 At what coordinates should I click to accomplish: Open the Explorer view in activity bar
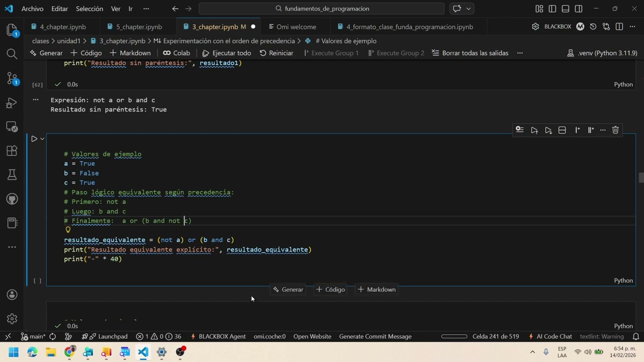tap(12, 30)
